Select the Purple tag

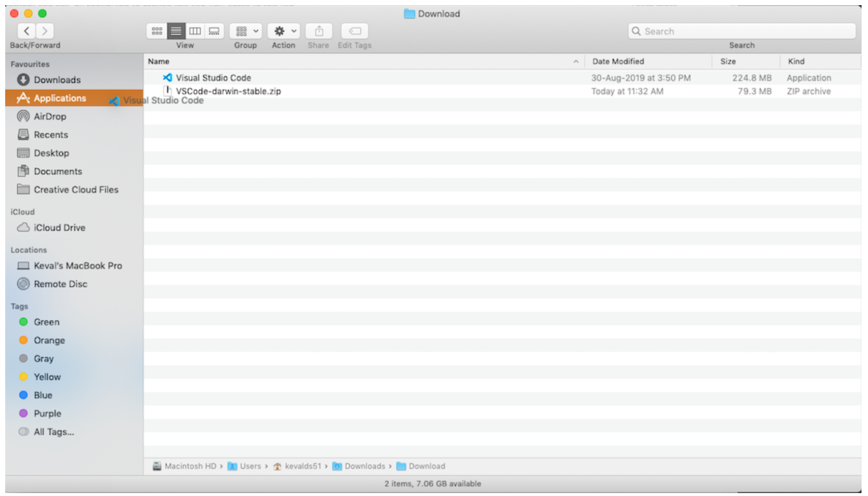(x=74, y=413)
